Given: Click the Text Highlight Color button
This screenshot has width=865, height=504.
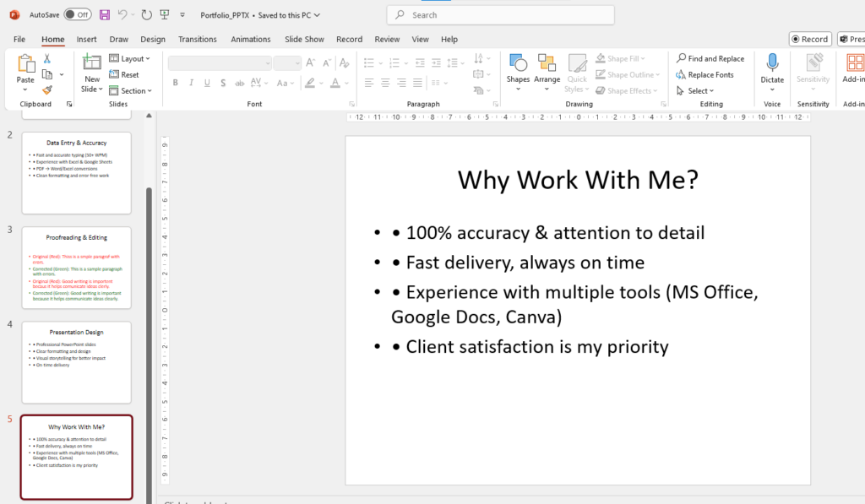Looking at the screenshot, I should (x=310, y=83).
